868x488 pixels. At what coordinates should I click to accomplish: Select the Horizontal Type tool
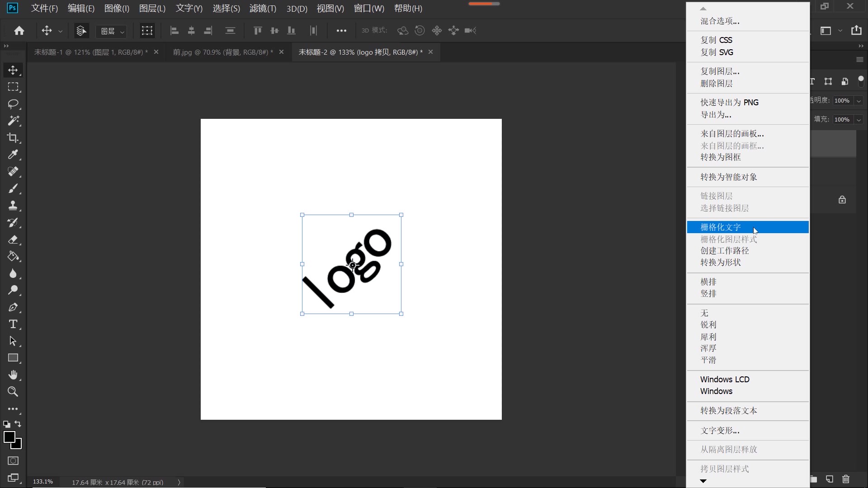click(13, 324)
